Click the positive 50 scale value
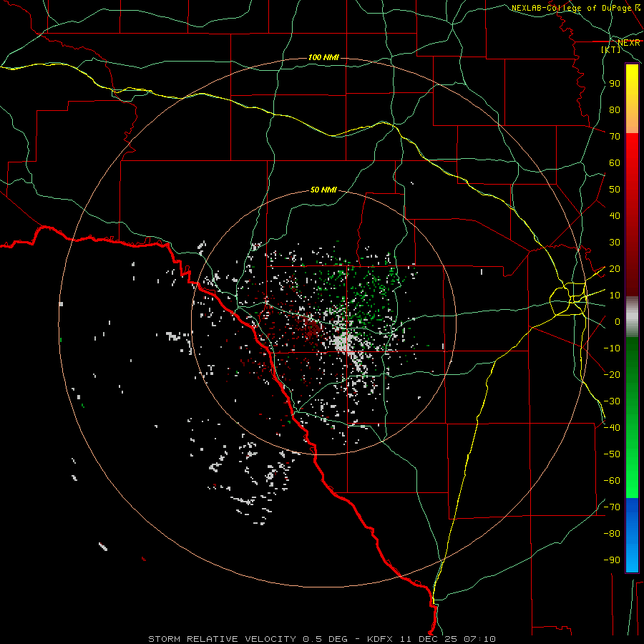644x644 pixels. (x=615, y=190)
